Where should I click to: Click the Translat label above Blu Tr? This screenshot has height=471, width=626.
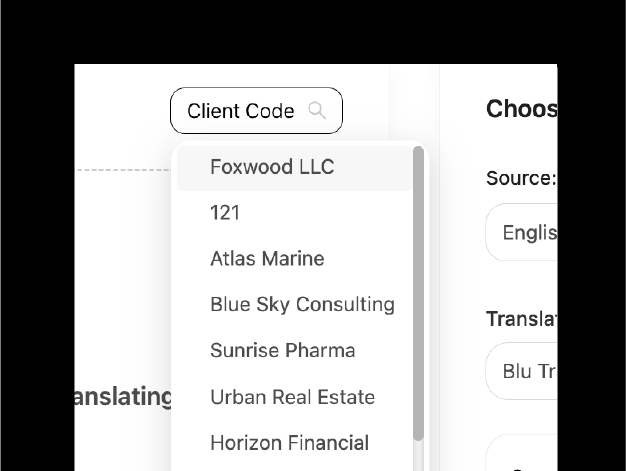tap(520, 319)
